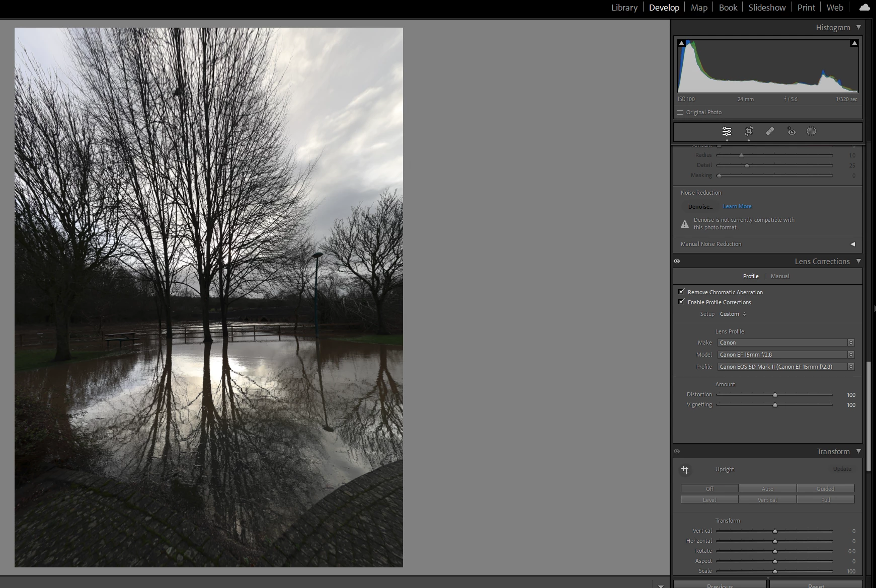
Task: Adjust the Transform Horizontal slider
Action: pos(774,541)
